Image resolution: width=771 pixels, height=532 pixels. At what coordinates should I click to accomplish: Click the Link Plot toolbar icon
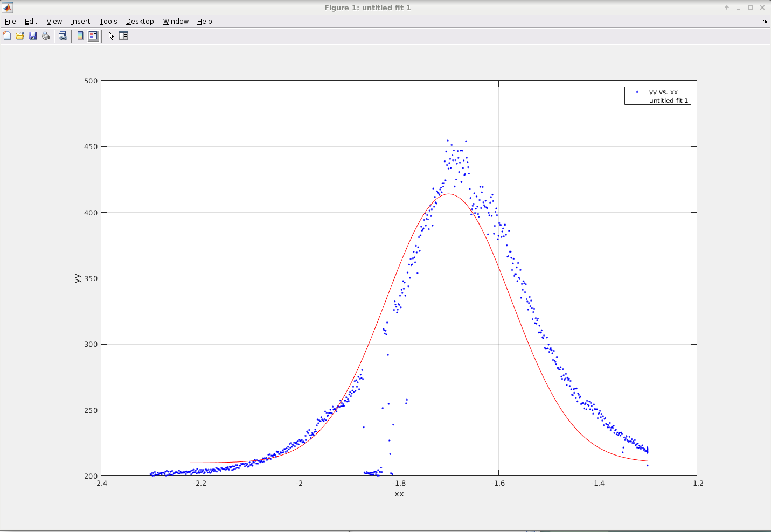(x=63, y=36)
